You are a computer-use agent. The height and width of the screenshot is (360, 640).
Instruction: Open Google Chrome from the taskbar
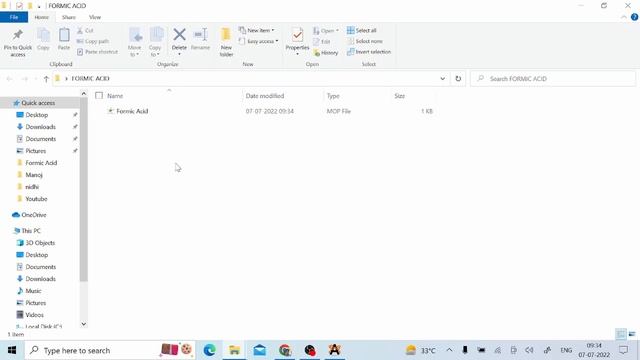[x=285, y=350]
